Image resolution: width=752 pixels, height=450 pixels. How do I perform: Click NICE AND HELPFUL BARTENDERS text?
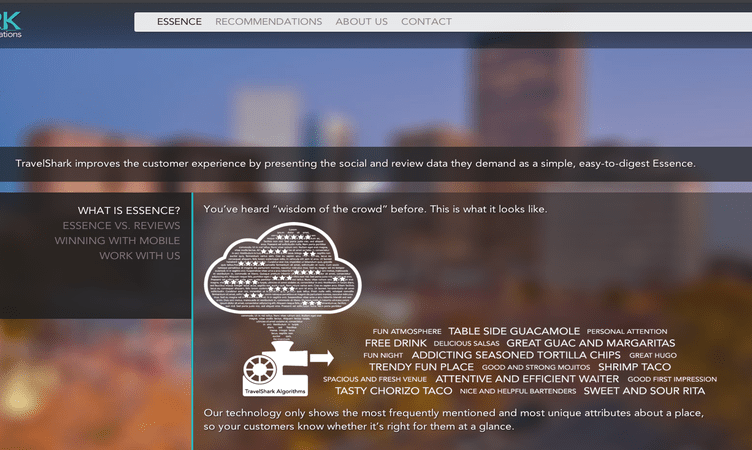coord(518,391)
